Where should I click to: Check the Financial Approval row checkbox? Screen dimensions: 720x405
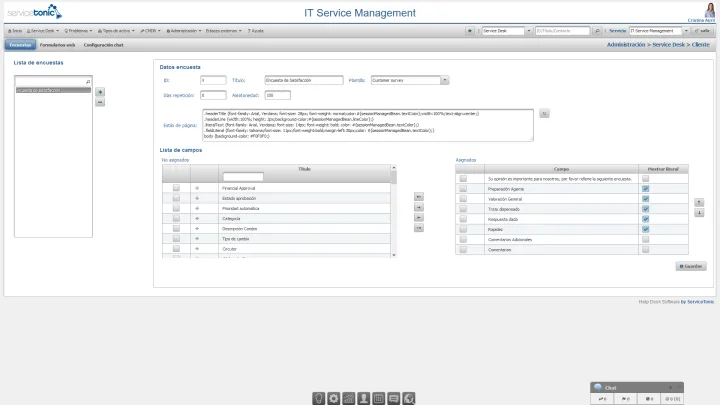click(x=176, y=188)
